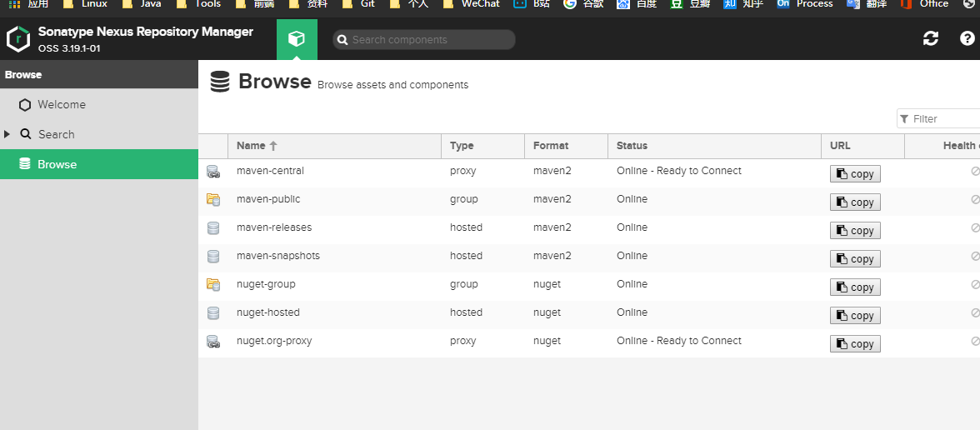Copy URL for nuget-hosted
The height and width of the screenshot is (430, 980).
coord(855,316)
